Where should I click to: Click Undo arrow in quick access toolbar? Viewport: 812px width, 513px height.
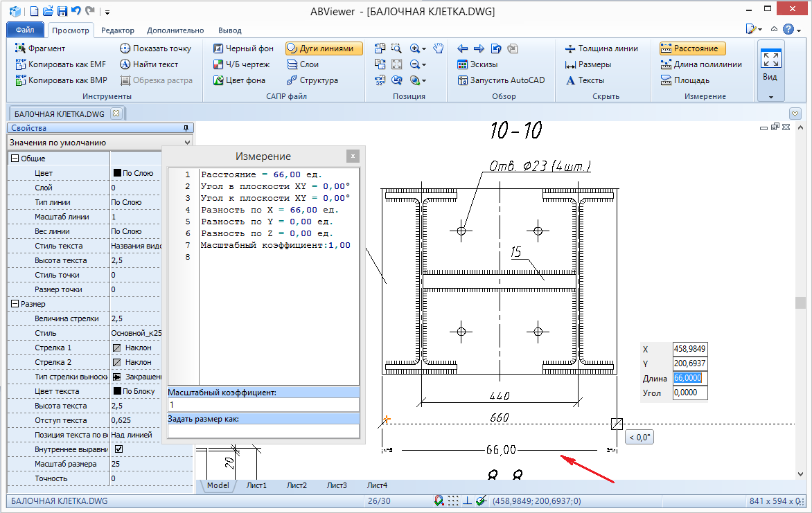(x=76, y=11)
